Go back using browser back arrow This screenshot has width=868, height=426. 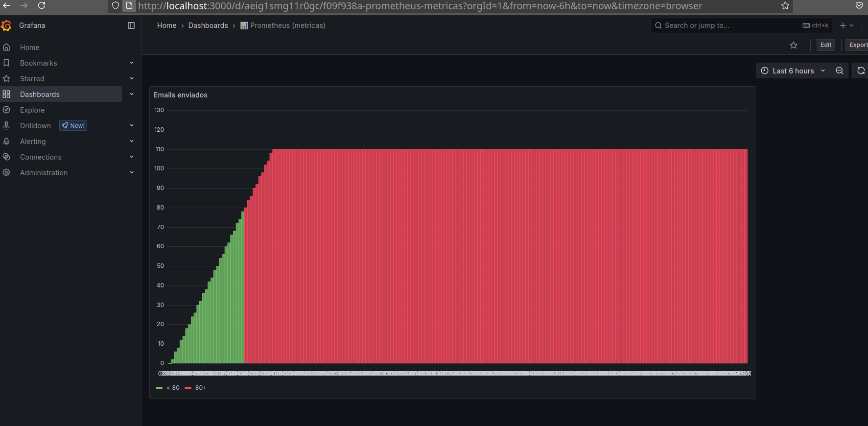(6, 5)
